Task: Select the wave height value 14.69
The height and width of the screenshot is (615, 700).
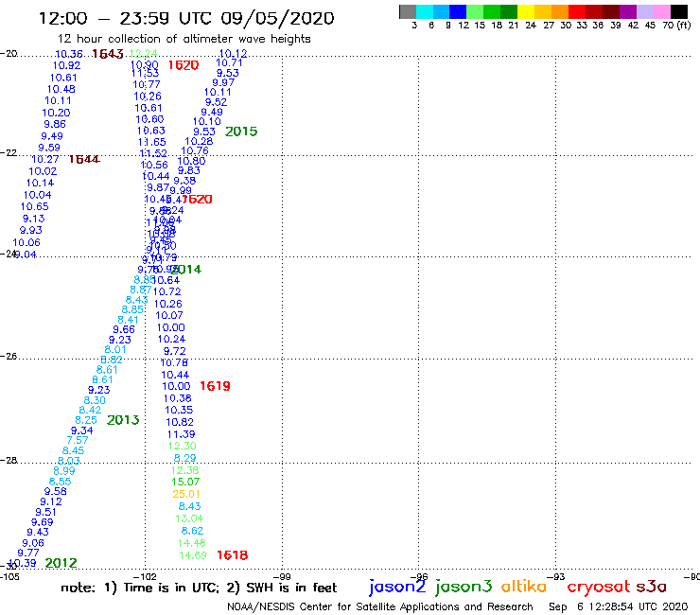Action: click(x=193, y=555)
